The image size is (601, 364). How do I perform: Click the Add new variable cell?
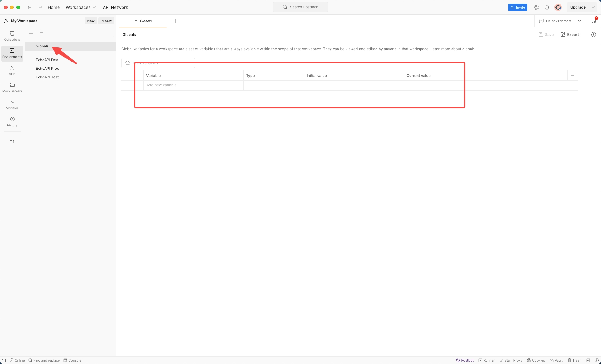click(x=193, y=85)
